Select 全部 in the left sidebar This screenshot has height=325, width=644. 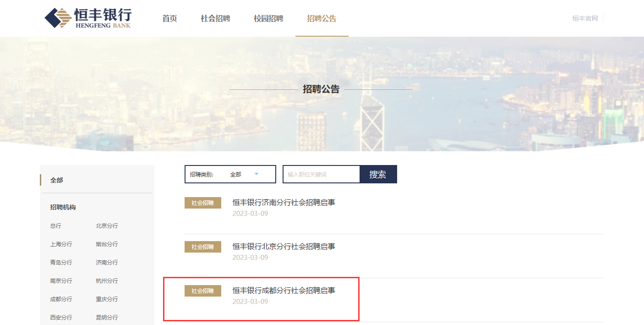click(57, 181)
